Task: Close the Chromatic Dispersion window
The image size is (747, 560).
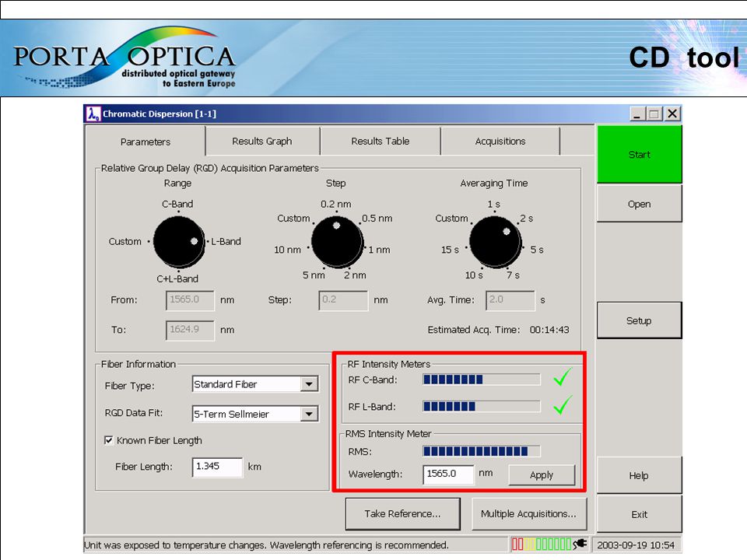Action: click(672, 114)
